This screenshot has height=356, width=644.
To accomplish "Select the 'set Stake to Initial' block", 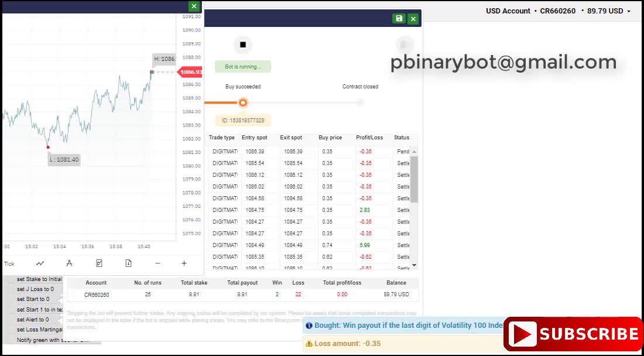I will point(39,279).
